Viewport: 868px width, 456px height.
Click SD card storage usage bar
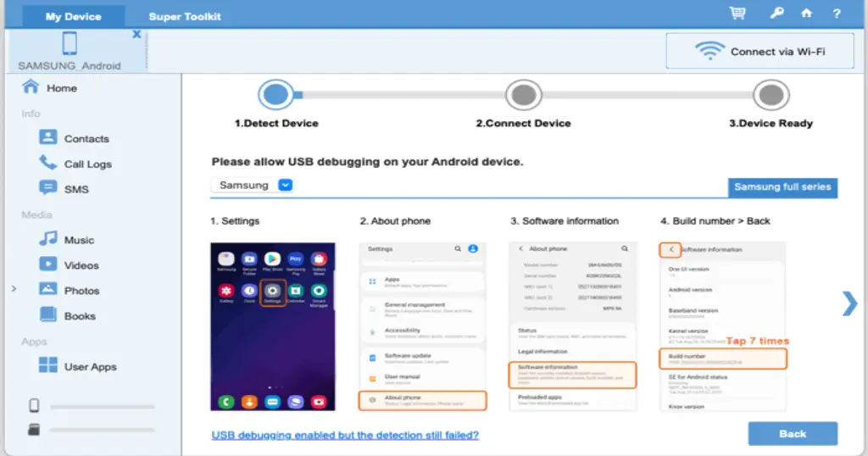tap(102, 430)
